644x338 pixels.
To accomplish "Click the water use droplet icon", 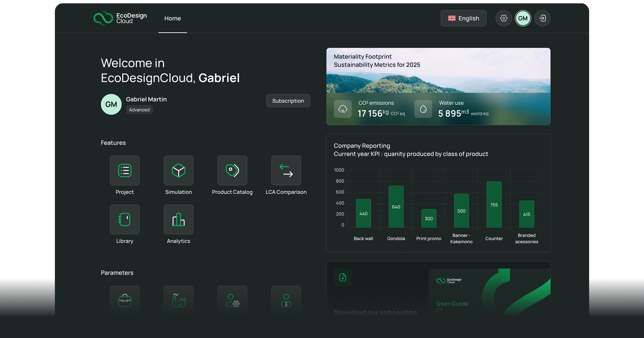I will coord(423,109).
